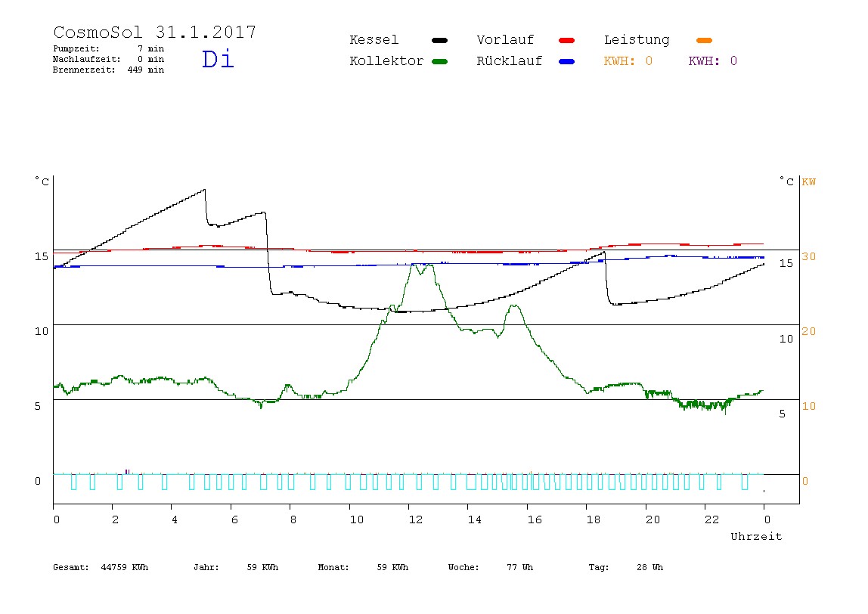This screenshot has height=614, width=868.
Task: Click the red Vorlauf legend swatch
Action: (567, 40)
